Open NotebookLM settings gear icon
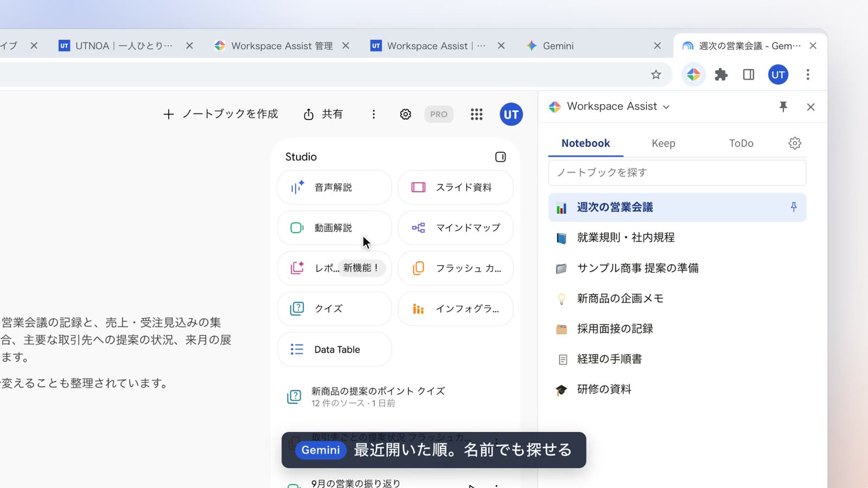 pyautogui.click(x=405, y=114)
